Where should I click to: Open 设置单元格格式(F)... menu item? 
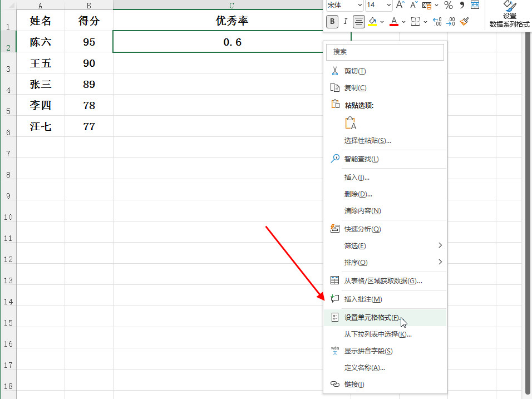pos(385,318)
